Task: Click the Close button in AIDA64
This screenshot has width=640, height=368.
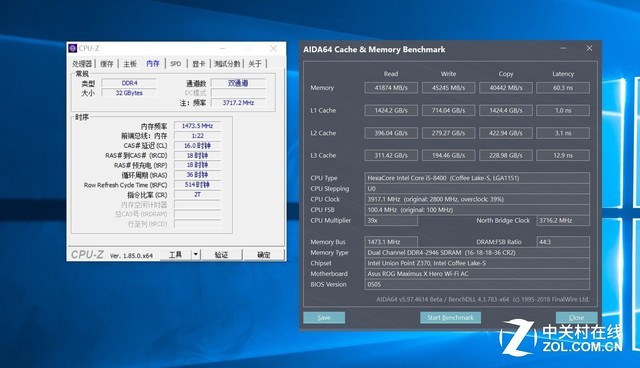Action: 576,317
